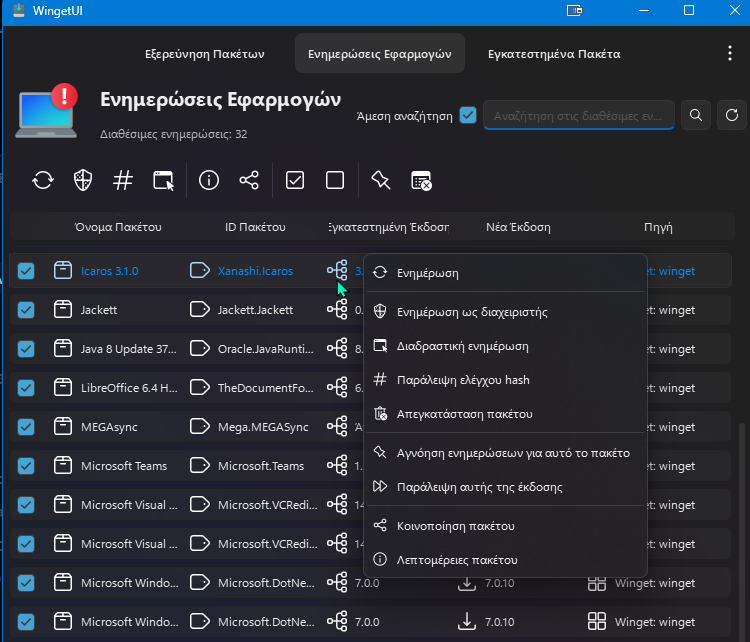This screenshot has width=750, height=642.
Task: Click the version tree icon in Java 8 Update row
Action: click(338, 348)
